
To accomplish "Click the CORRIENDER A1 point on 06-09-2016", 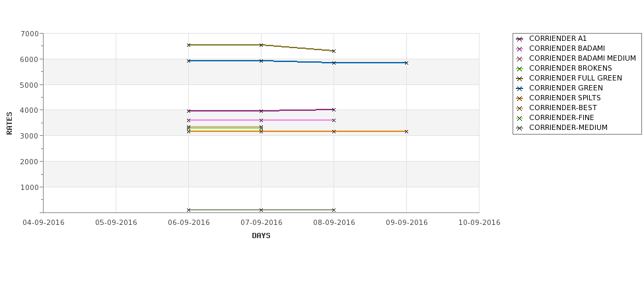I will point(188,111).
